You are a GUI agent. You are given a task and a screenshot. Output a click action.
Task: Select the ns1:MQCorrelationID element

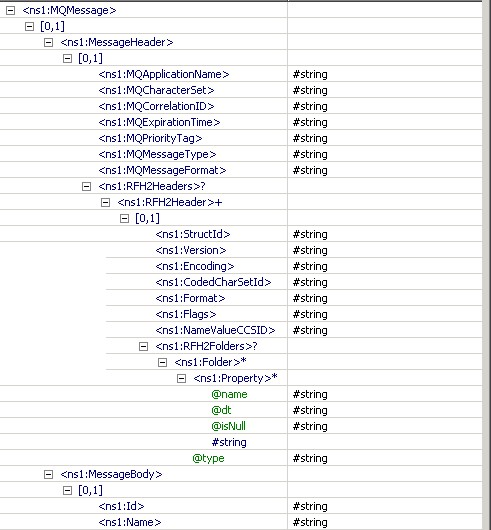[x=156, y=106]
